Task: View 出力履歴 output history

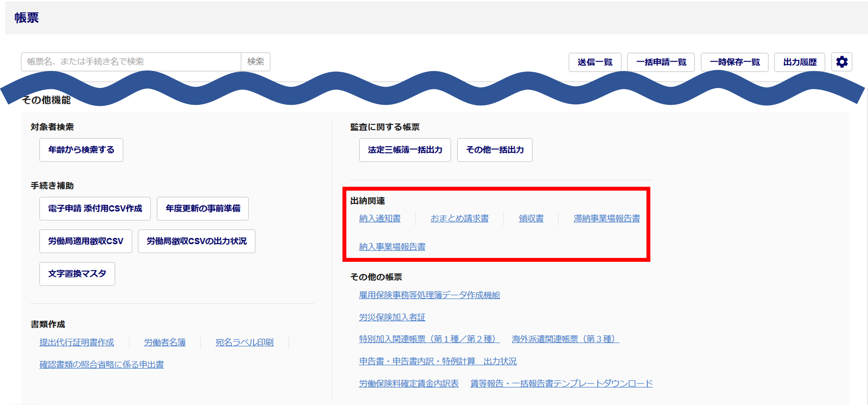Action: tap(799, 62)
